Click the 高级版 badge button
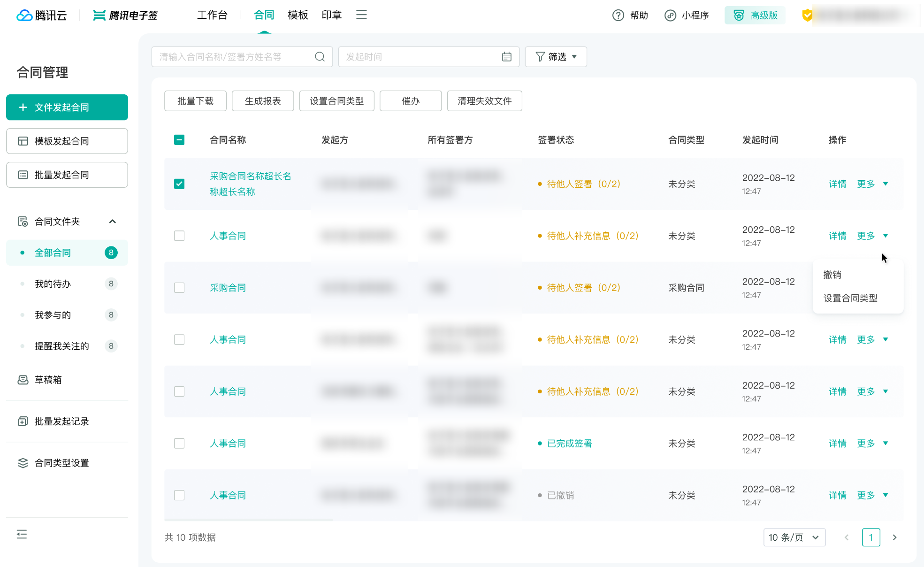Viewport: 924px width, 567px height. coord(755,15)
